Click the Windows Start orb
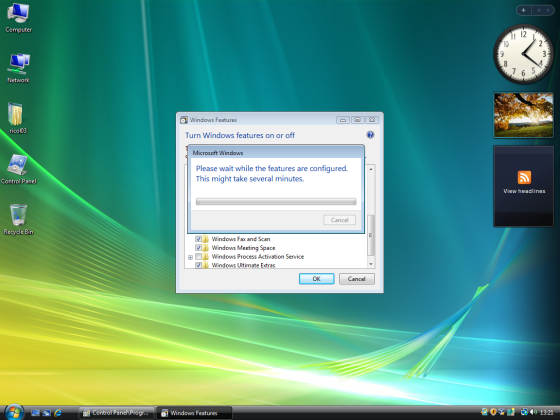Screen dimensions: 560x420 [x=14, y=412]
